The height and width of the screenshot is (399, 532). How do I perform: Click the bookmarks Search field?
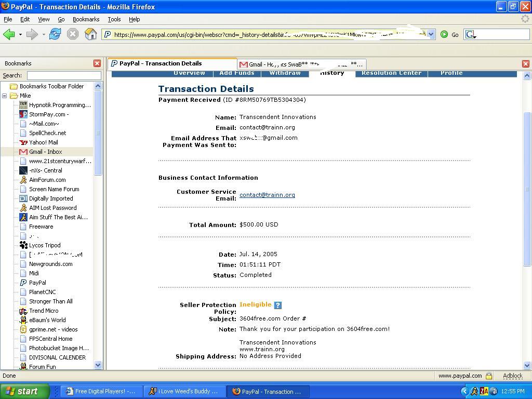coord(64,75)
